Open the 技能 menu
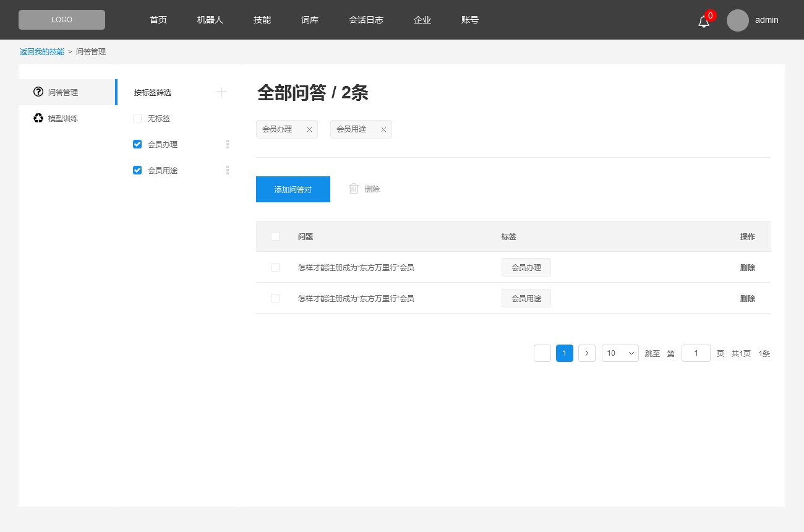This screenshot has height=532, width=804. click(x=262, y=20)
